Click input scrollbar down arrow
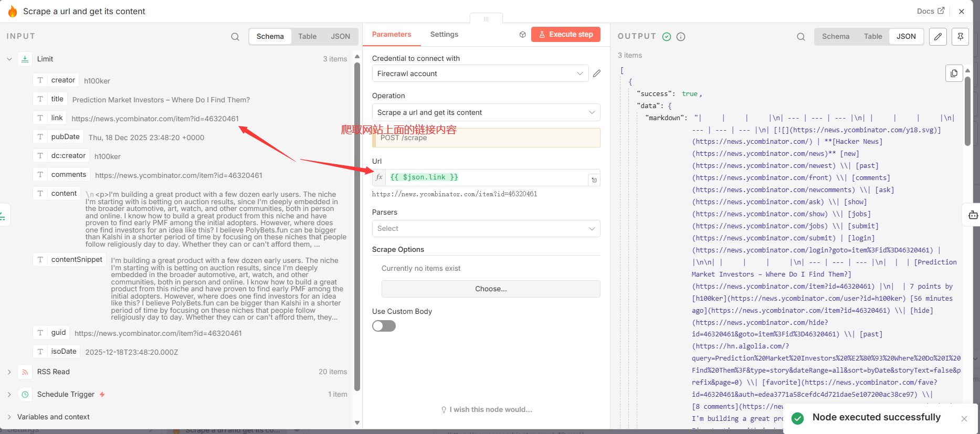The height and width of the screenshot is (434, 980). click(357, 422)
